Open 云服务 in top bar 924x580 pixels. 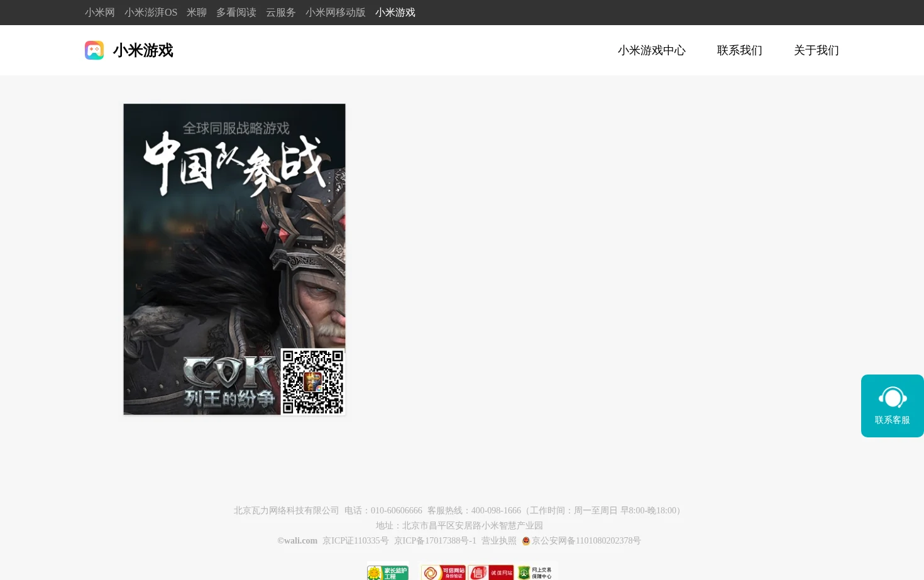coord(281,13)
